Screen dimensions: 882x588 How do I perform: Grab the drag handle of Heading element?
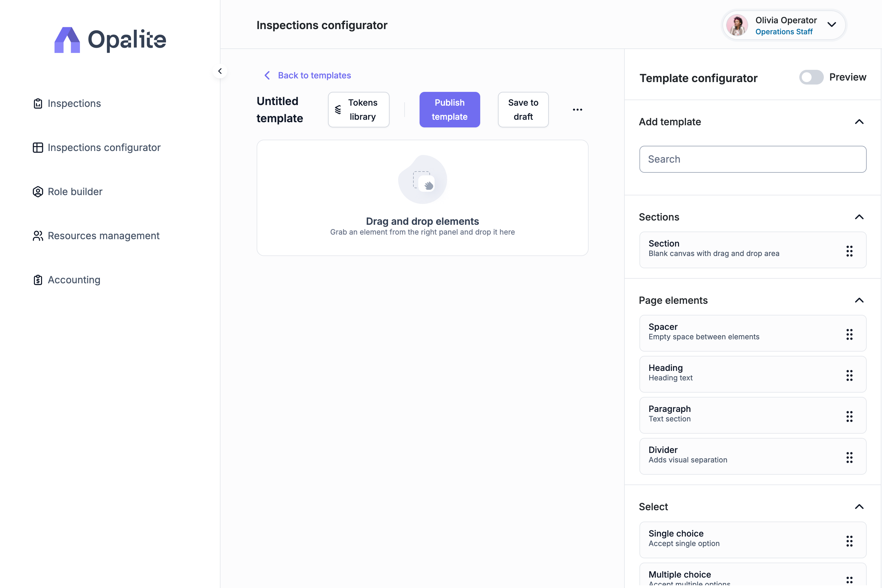point(849,375)
